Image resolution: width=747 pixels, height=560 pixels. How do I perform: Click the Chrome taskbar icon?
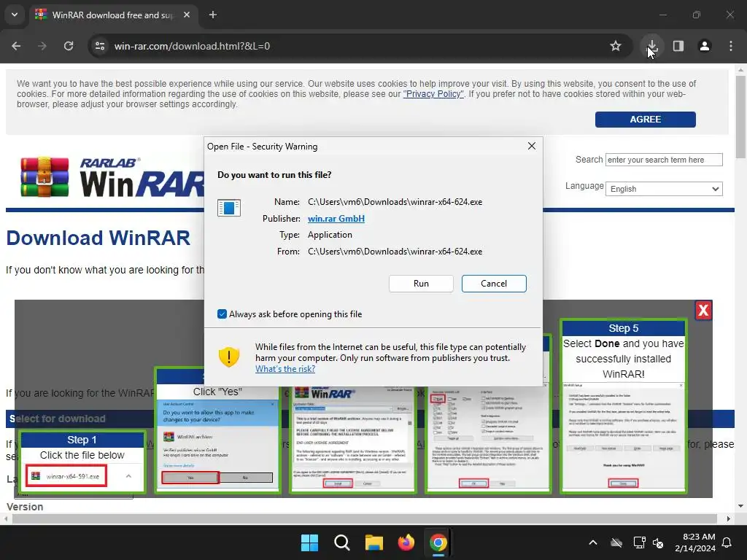tap(438, 542)
